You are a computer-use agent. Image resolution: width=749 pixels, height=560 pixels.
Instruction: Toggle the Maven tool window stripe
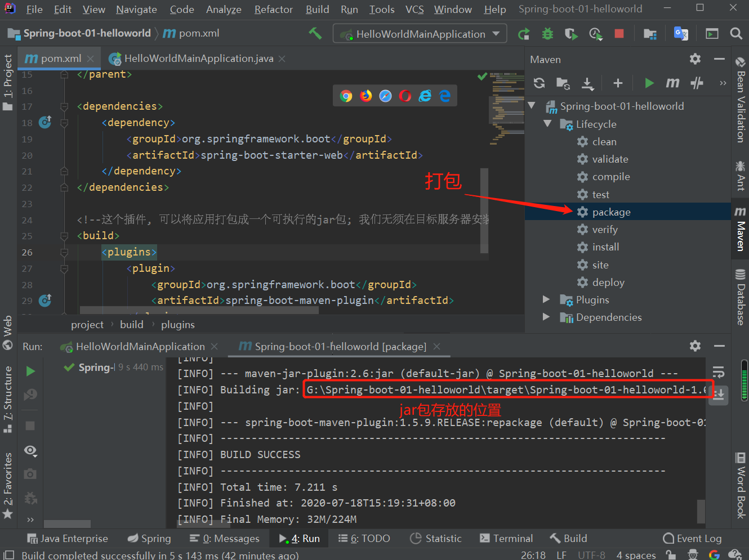(x=740, y=229)
